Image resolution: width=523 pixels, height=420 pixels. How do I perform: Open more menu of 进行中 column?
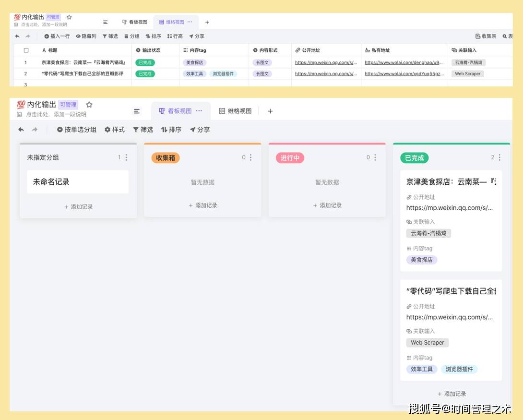[375, 157]
